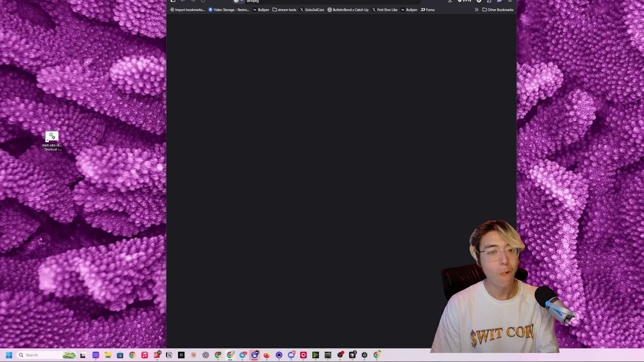Open the First Elon Like bookmark
644x362 pixels.
click(384, 10)
